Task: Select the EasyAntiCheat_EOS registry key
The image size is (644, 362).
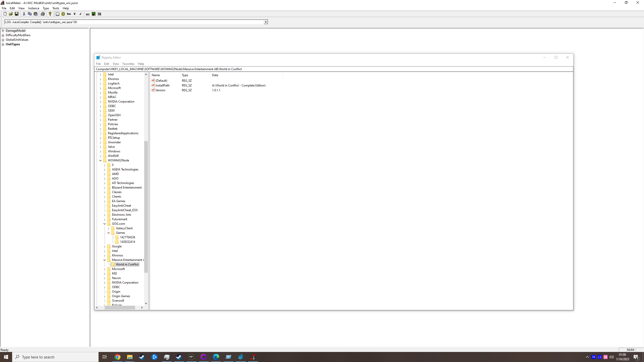Action: (125, 210)
